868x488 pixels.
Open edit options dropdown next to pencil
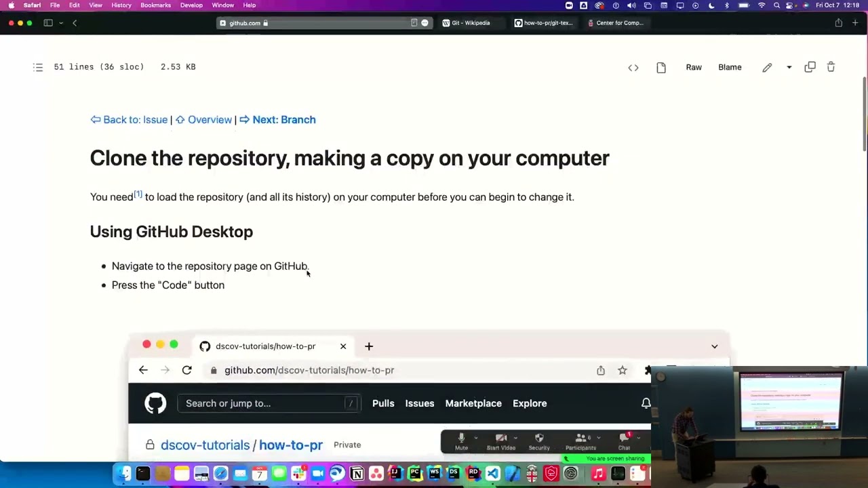[789, 67]
